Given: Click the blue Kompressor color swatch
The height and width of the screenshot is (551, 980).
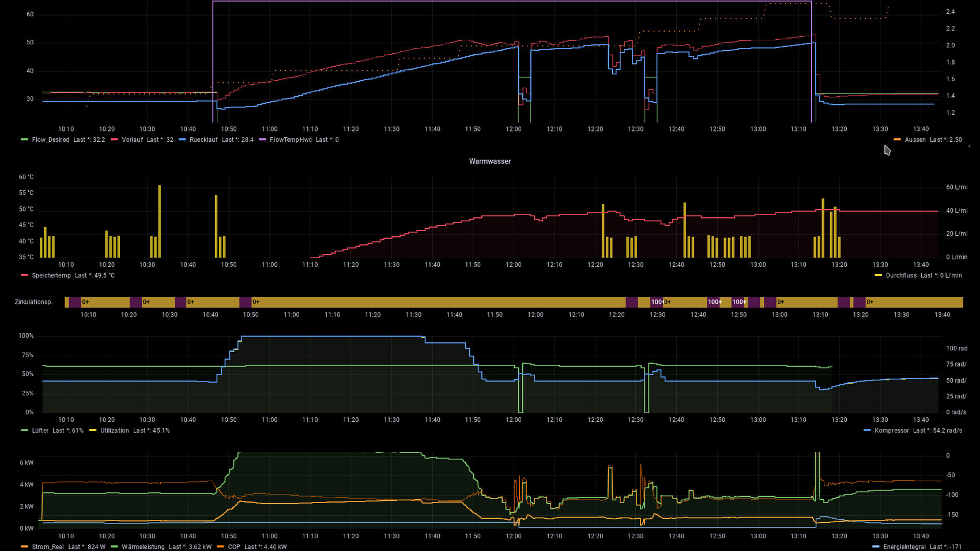Looking at the screenshot, I should [867, 431].
